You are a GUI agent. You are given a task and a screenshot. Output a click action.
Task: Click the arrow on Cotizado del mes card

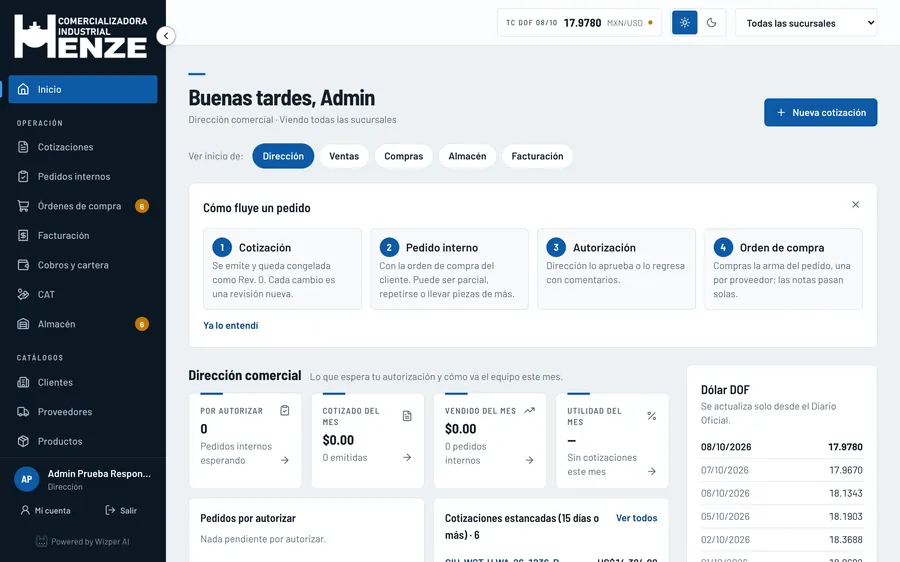pos(407,457)
